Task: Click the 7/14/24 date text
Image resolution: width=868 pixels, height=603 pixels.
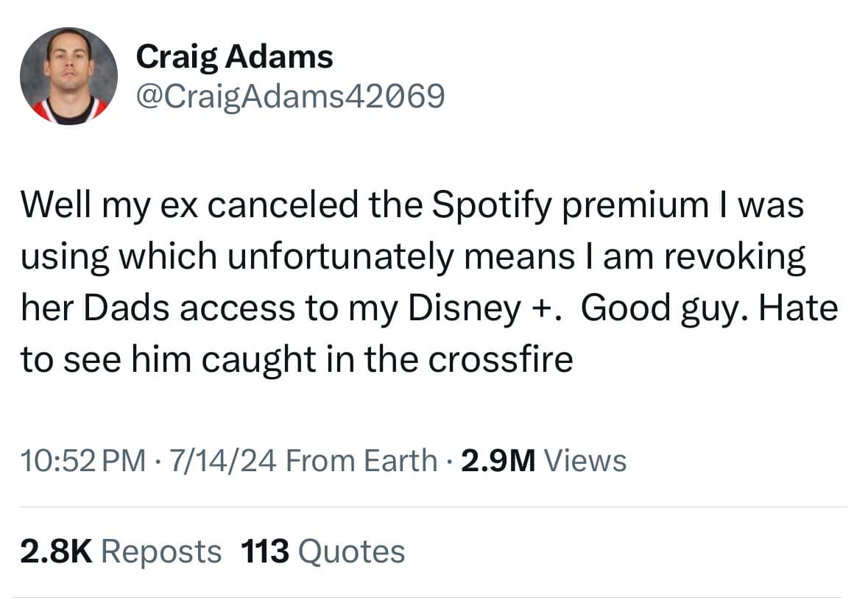Action: 224,460
